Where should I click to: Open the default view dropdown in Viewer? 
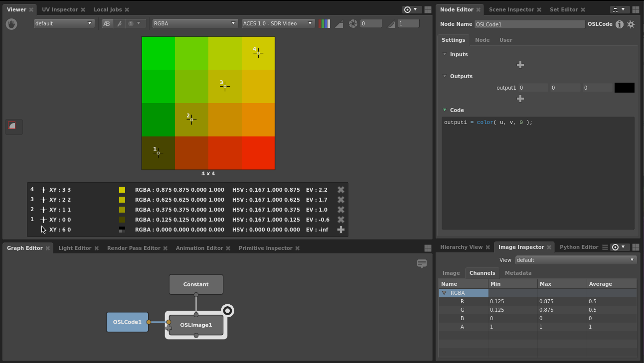[64, 23]
